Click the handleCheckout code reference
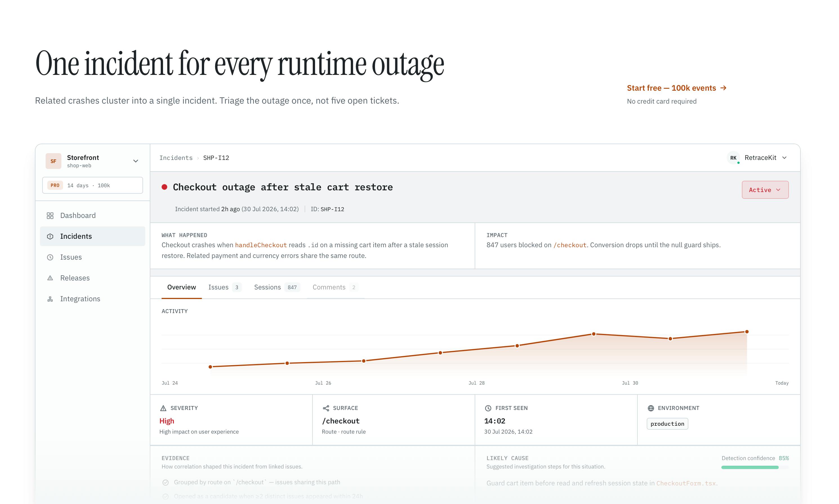 point(261,245)
